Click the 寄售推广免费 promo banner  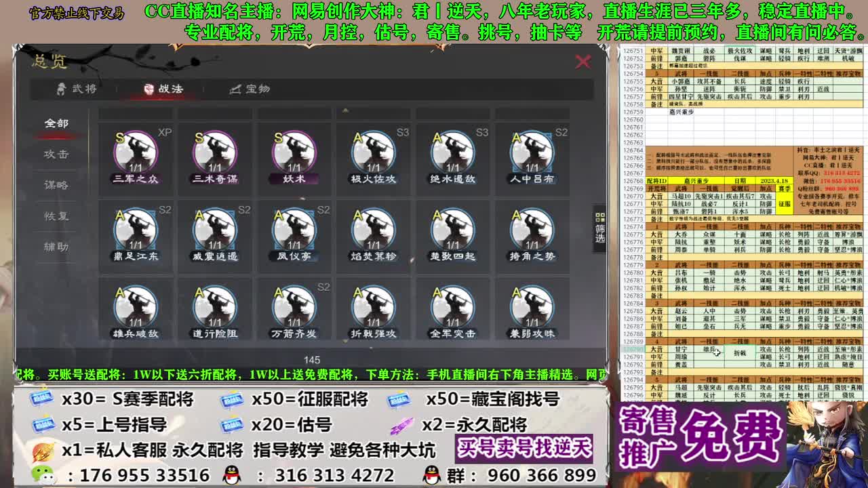click(700, 437)
